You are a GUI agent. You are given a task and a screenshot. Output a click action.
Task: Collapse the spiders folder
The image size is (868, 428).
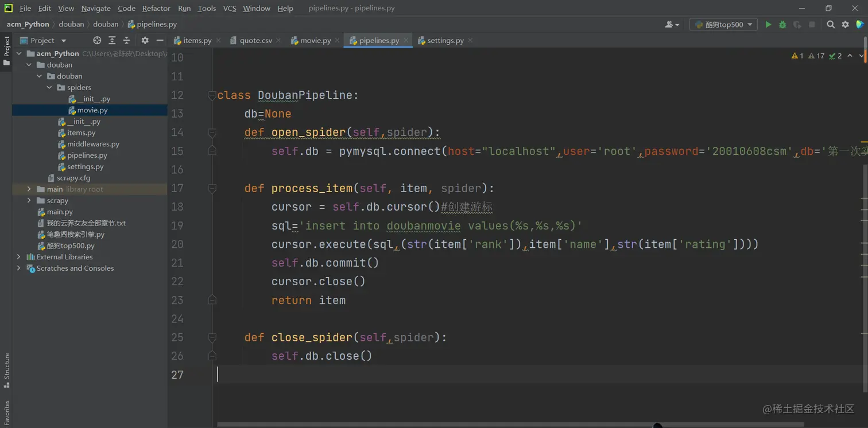point(49,87)
